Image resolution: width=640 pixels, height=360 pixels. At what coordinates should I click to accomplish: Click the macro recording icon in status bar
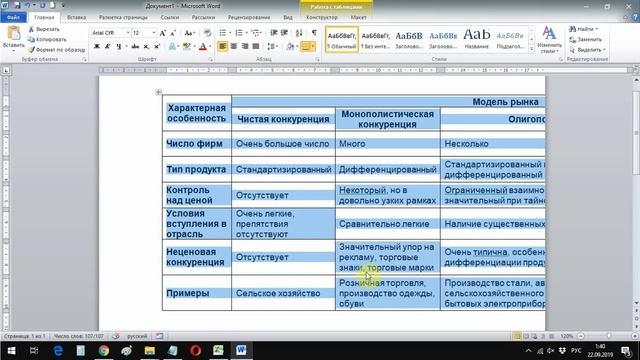(x=159, y=336)
